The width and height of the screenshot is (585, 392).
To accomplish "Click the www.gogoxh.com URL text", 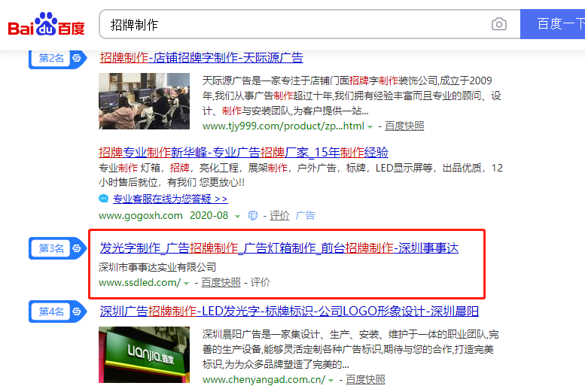I will pyautogui.click(x=141, y=216).
